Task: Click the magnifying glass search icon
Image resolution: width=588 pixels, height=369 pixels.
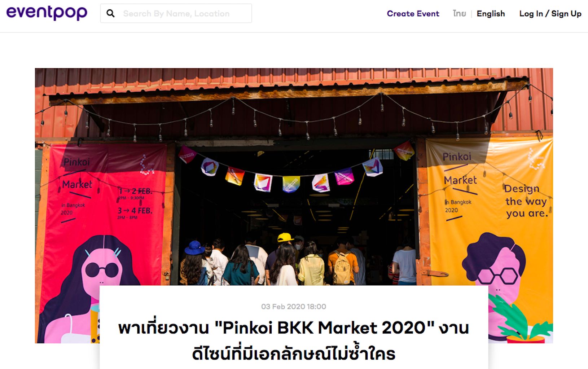Action: pyautogui.click(x=110, y=14)
